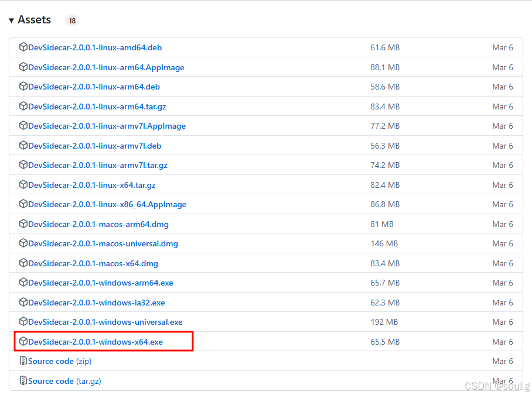Click the package icon beside macos-x64.dmg
The width and height of the screenshot is (532, 395).
tap(23, 263)
